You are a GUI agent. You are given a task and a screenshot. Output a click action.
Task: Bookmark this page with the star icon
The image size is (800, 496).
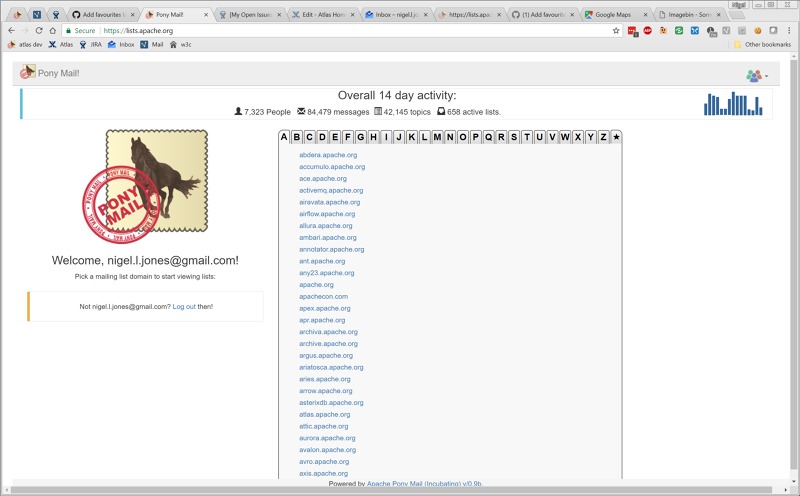pyautogui.click(x=616, y=31)
